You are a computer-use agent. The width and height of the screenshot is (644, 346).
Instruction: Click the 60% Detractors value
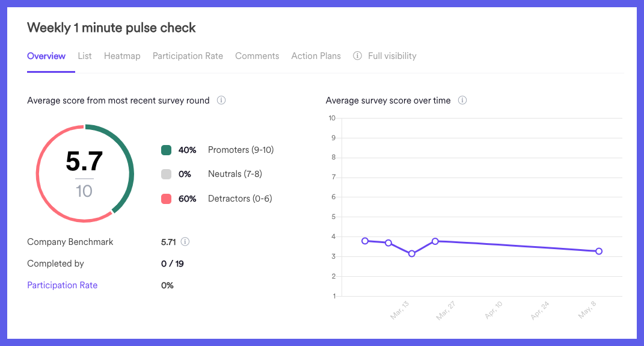187,199
